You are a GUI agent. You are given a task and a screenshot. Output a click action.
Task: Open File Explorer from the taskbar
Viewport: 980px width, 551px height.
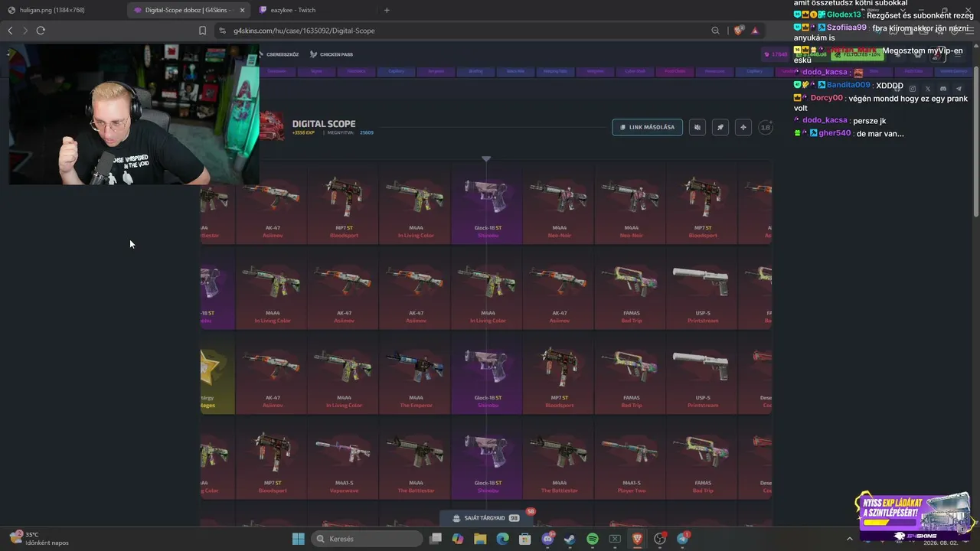coord(480,539)
